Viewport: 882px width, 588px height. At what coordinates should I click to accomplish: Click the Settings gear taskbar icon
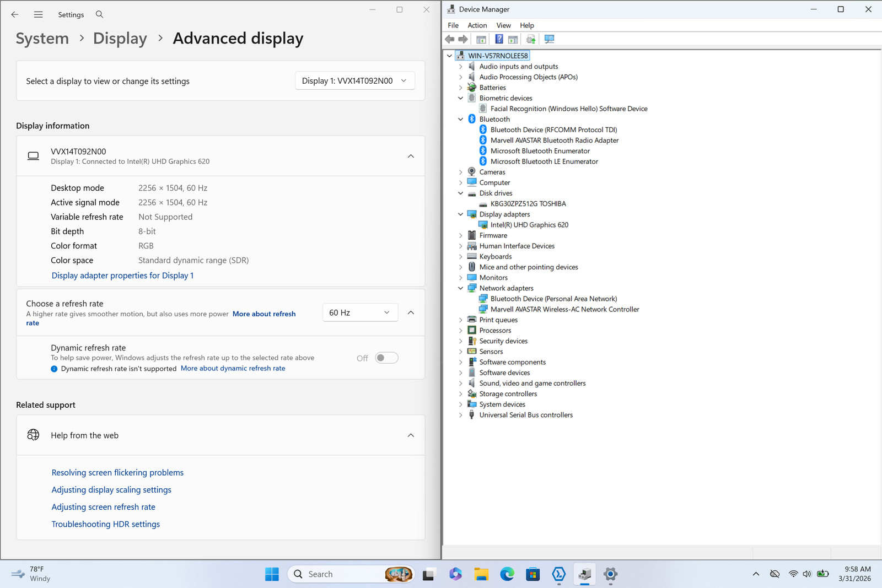pos(610,574)
